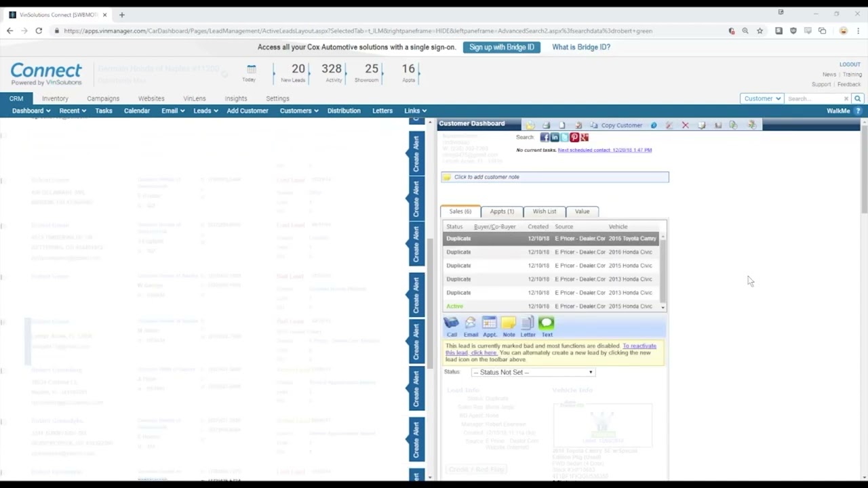This screenshot has height=488, width=868.
Task: Click the 328 Activity counter
Action: click(x=332, y=72)
